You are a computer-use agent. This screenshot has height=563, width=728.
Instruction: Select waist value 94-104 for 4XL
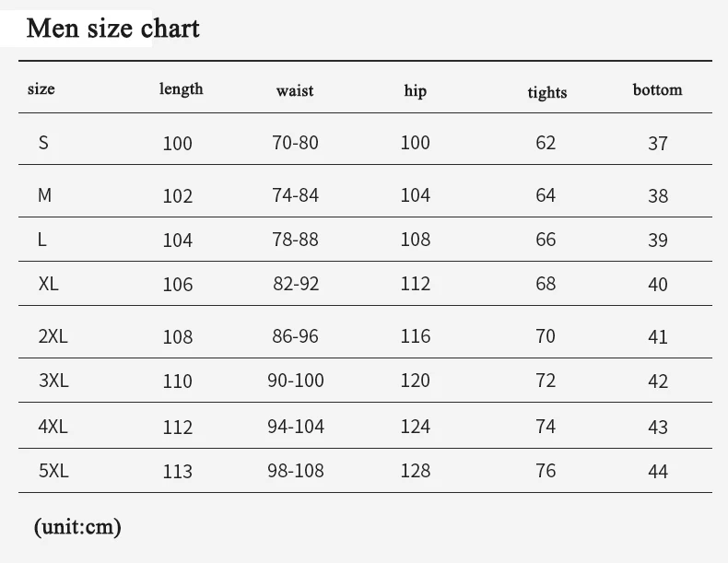296,427
